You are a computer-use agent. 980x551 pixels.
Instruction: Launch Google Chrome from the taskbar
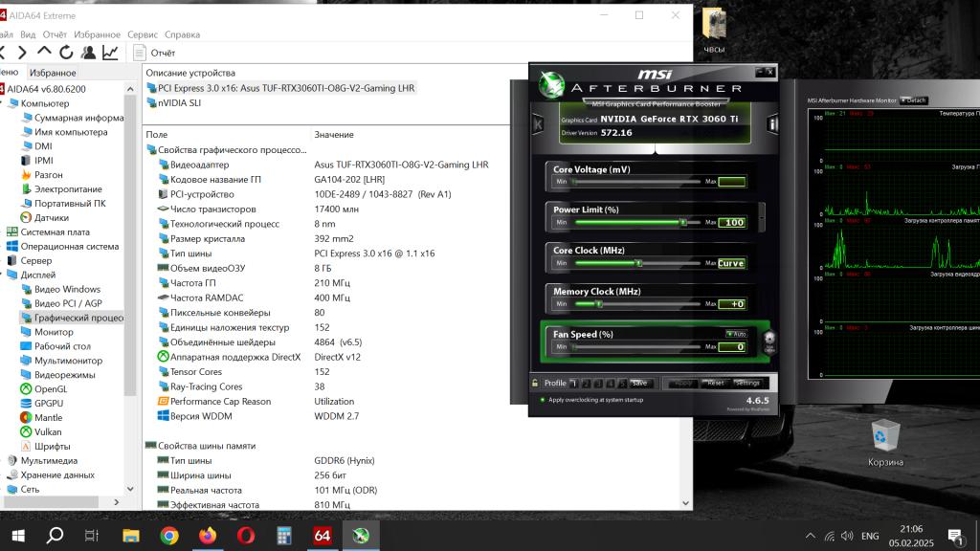click(x=168, y=536)
